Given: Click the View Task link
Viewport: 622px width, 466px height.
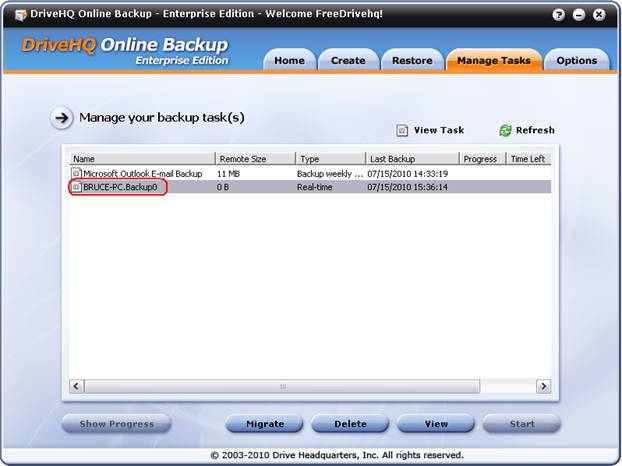Looking at the screenshot, I should click(x=439, y=130).
